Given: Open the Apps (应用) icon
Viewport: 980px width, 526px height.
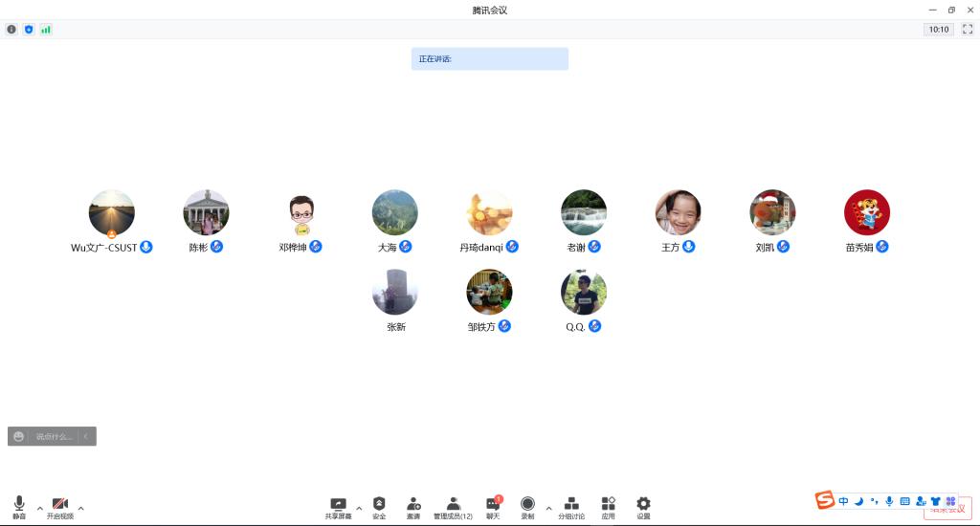Looking at the screenshot, I should 608,504.
